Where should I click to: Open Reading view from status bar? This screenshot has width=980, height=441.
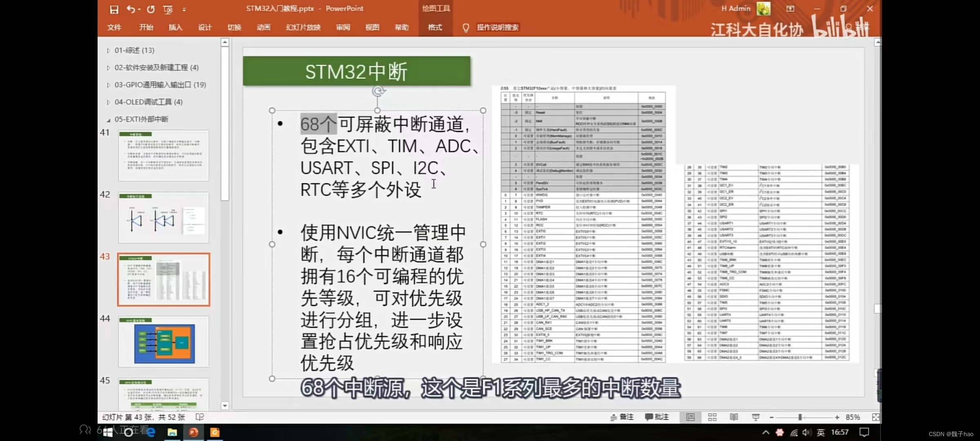pos(734,417)
